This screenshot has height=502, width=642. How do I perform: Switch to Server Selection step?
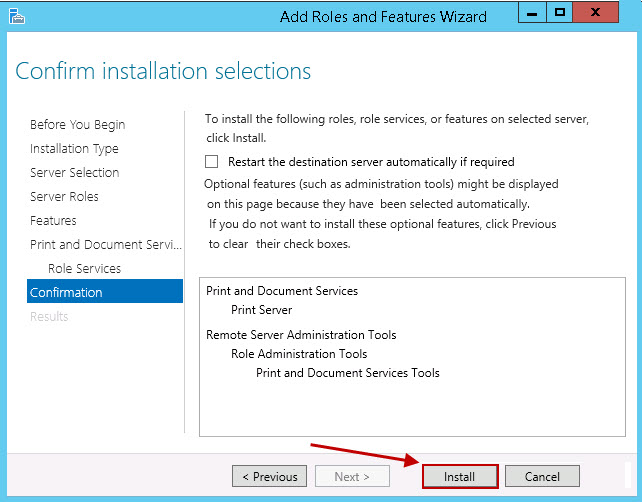point(74,172)
